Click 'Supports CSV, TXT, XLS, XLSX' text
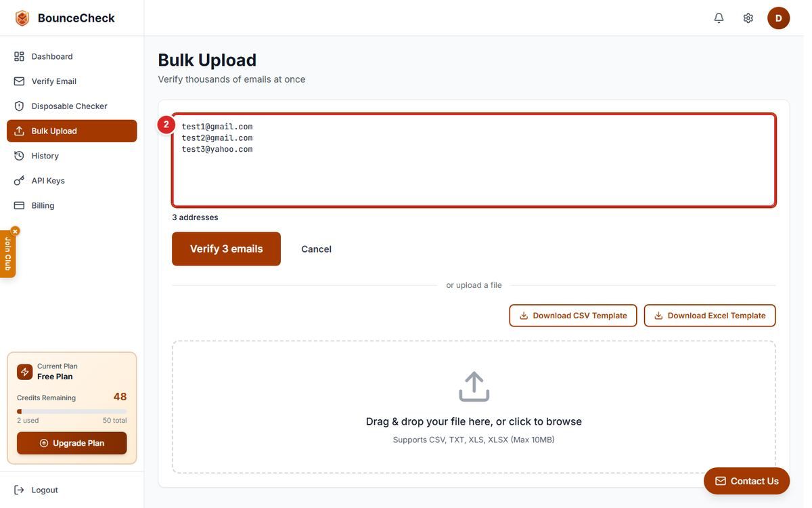812x508 pixels. click(x=474, y=440)
